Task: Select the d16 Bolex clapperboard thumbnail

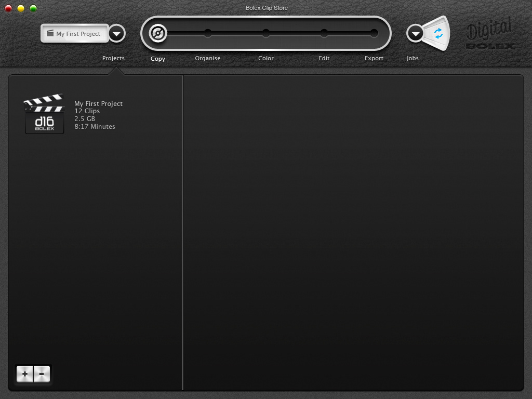Action: (44, 114)
